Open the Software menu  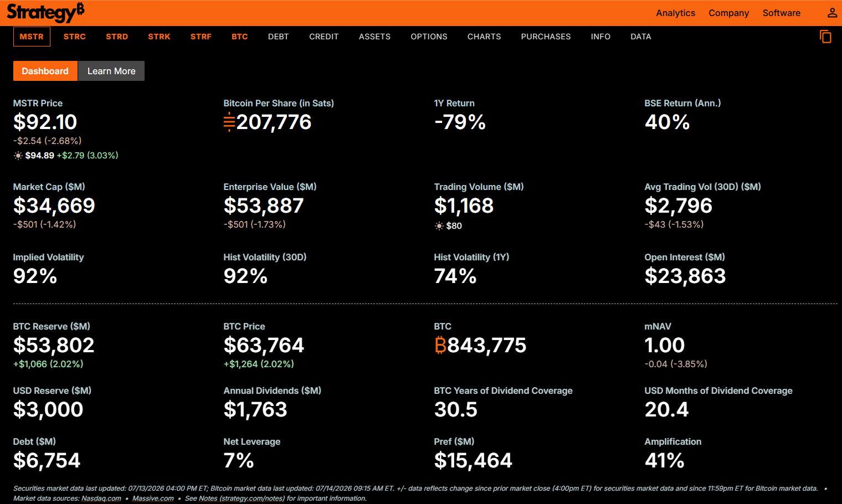781,13
